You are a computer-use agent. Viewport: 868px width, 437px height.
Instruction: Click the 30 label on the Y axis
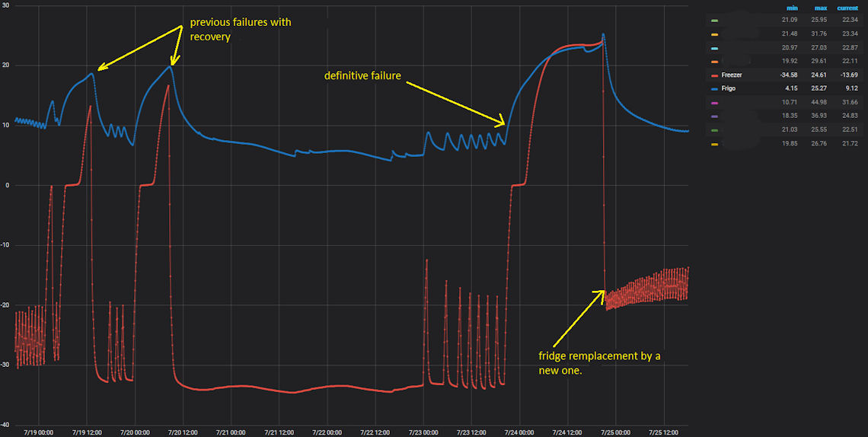(5, 5)
